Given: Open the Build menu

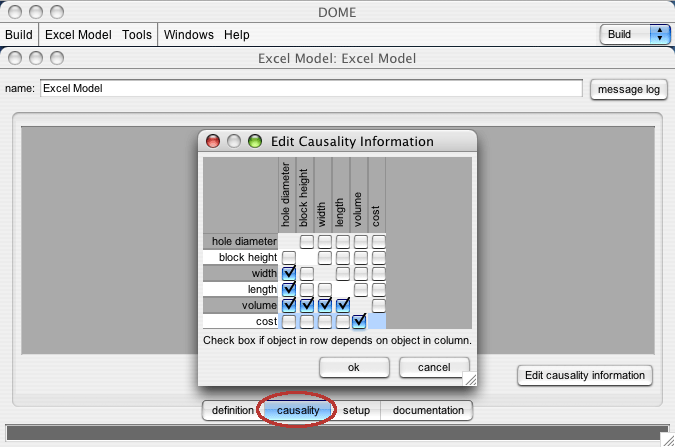Looking at the screenshot, I should (x=19, y=34).
